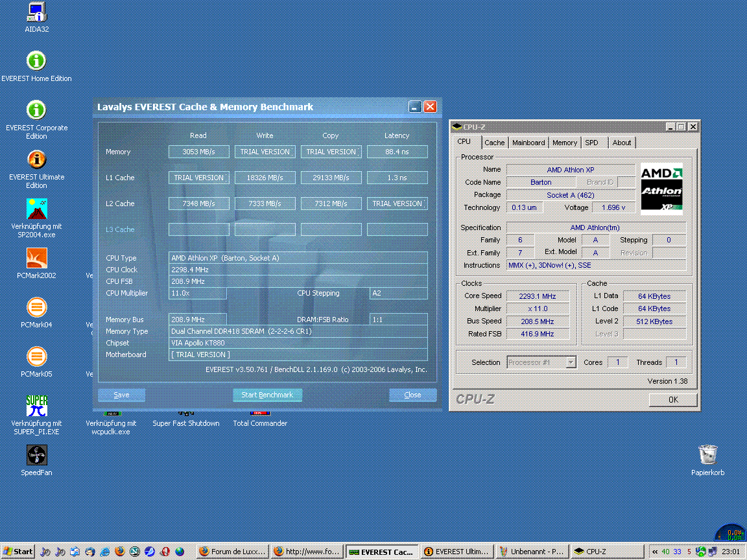
Task: Switch to the Cache tab in CPU-Z
Action: pyautogui.click(x=494, y=143)
